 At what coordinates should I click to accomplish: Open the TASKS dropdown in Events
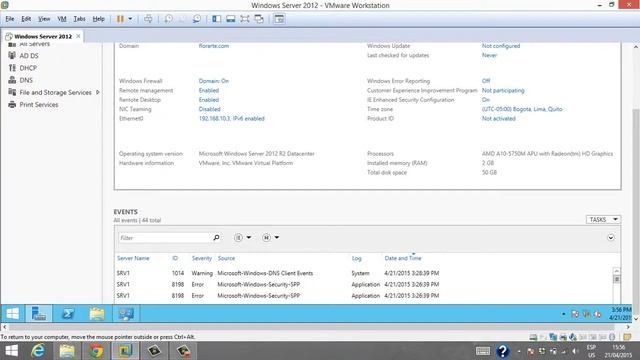603,220
